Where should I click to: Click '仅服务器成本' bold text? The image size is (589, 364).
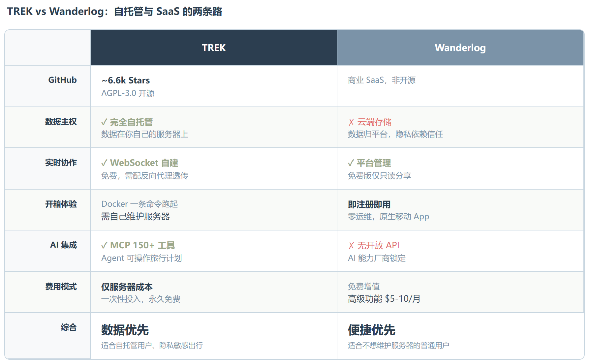(x=127, y=287)
